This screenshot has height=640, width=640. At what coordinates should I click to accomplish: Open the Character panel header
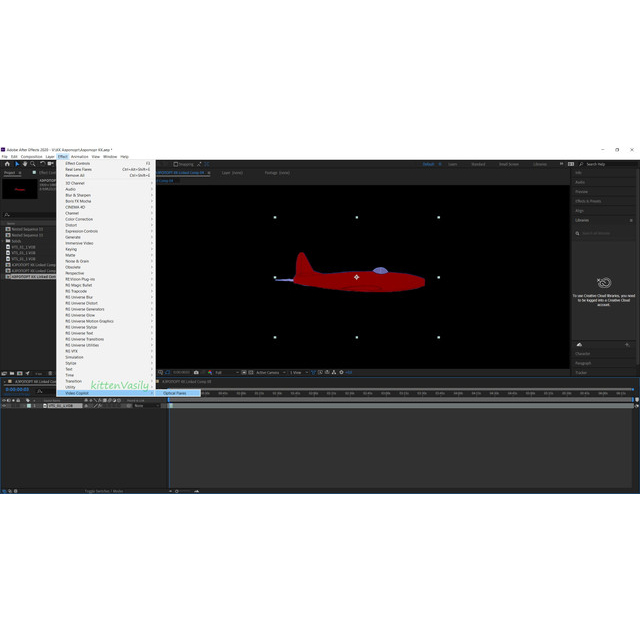coord(582,354)
